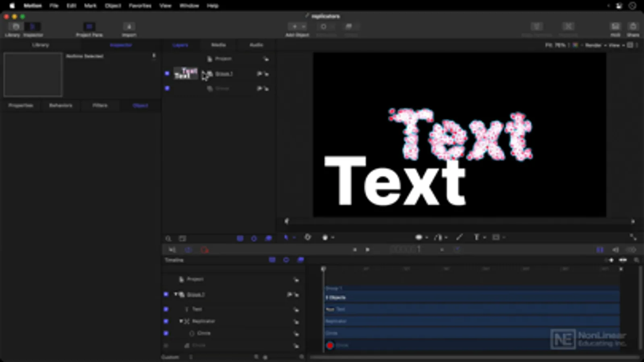644x362 pixels.
Task: Click the search magnifier below Layers list
Action: [168, 239]
